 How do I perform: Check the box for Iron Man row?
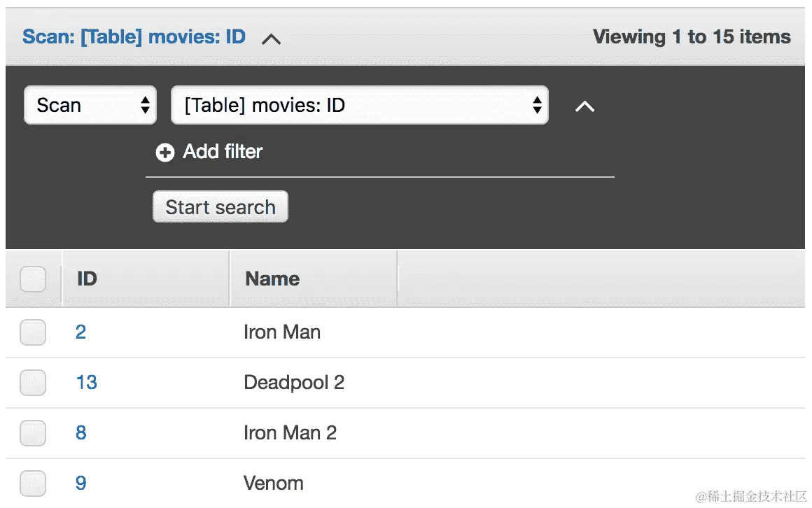tap(33, 332)
